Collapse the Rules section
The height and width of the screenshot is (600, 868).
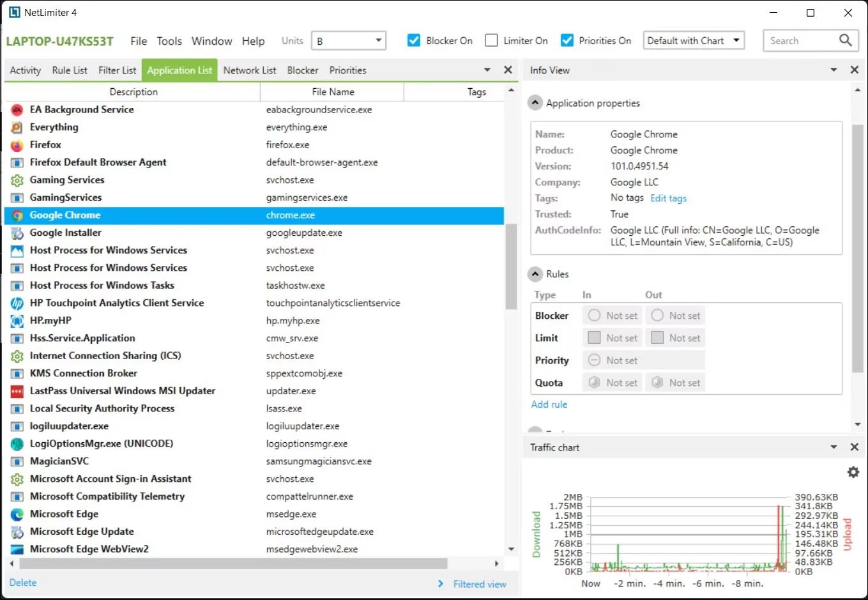[536, 274]
